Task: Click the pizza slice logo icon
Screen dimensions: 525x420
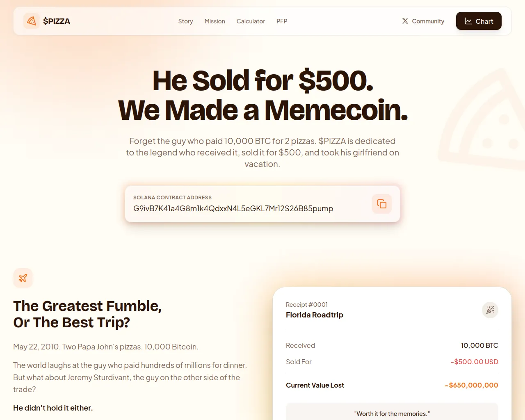Action: pos(31,21)
